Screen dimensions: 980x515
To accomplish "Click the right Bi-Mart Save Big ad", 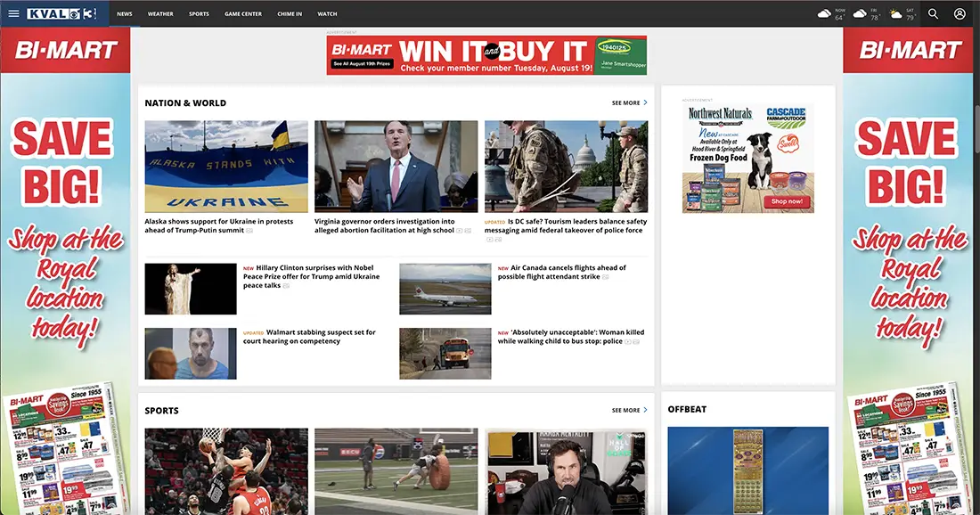I will [x=908, y=271].
